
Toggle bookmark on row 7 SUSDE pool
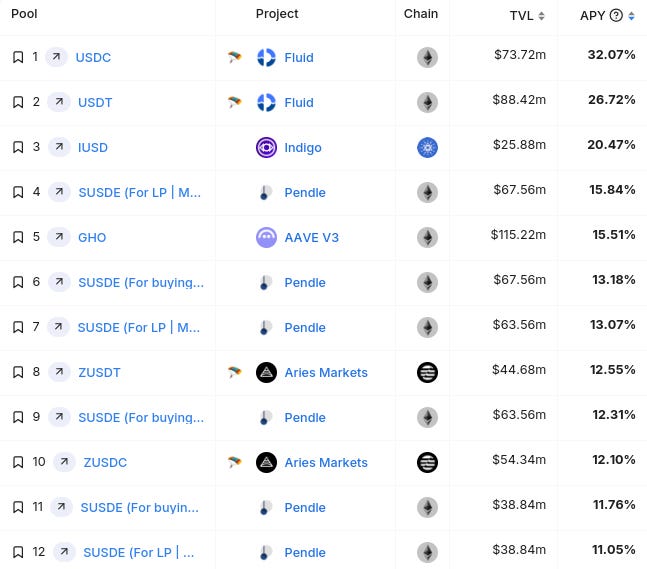[18, 327]
